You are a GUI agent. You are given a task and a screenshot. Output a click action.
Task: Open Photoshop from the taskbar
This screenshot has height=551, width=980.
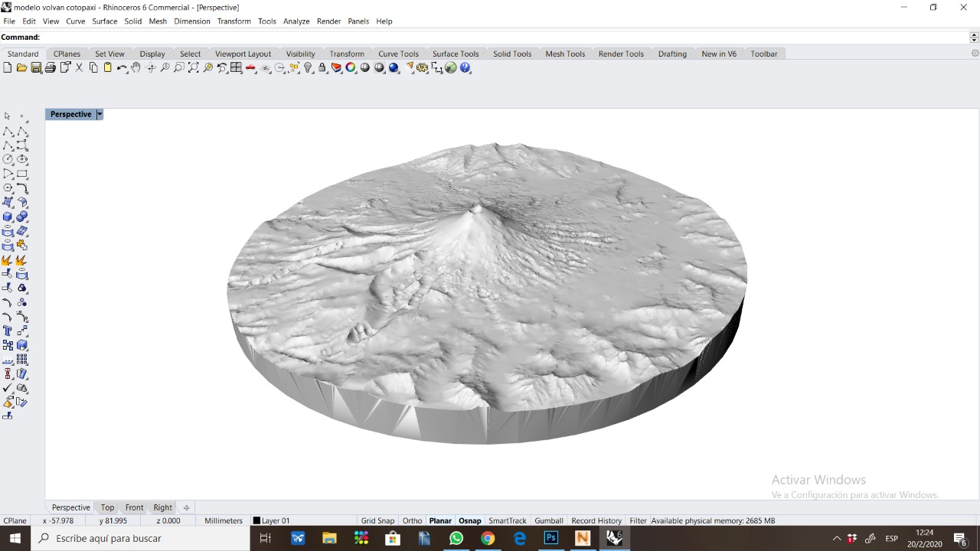tap(550, 539)
